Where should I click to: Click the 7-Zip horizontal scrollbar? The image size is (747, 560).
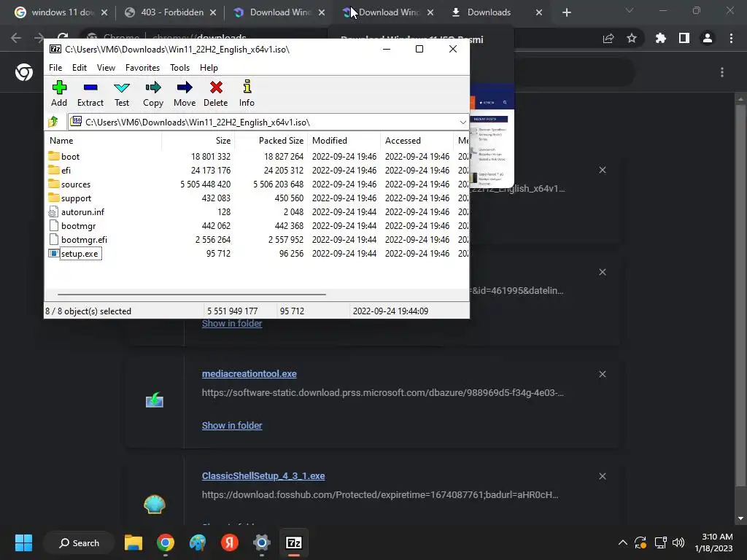click(192, 295)
